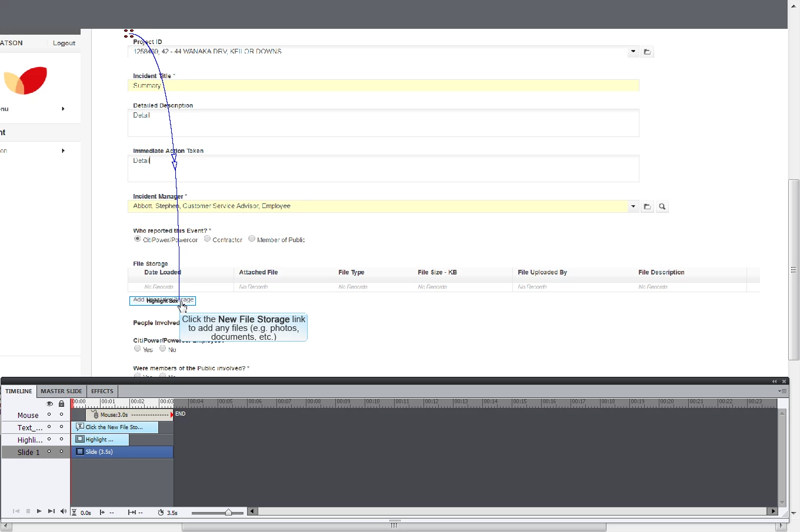
Task: Click the Add New File Storage link
Action: 163,300
